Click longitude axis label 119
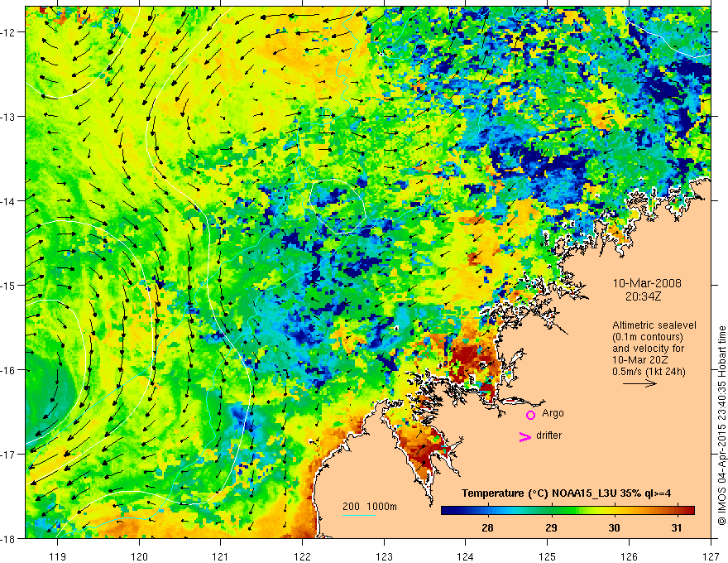Viewport: 728px width, 563px height. coord(57,556)
